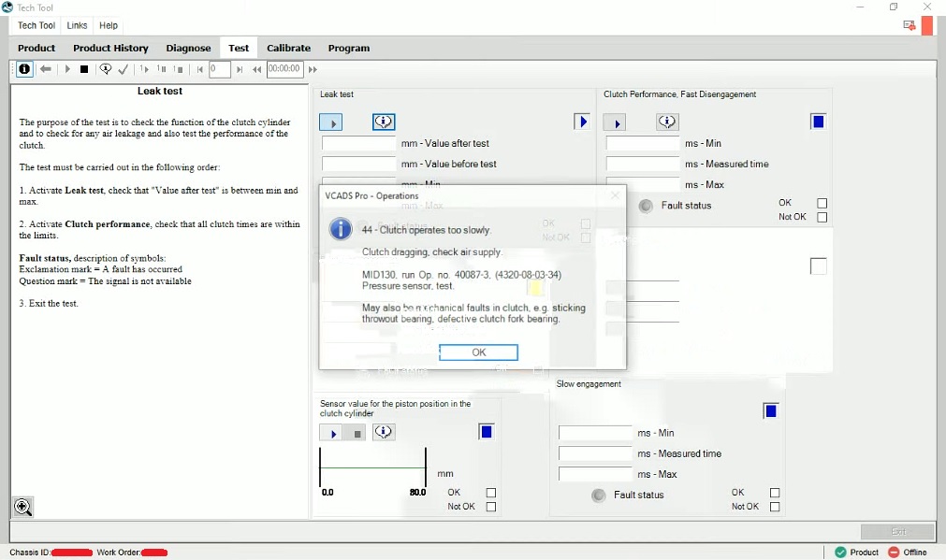The image size is (946, 560).
Task: Start the Clutch Performance Fast Disengagement test
Action: [x=614, y=122]
